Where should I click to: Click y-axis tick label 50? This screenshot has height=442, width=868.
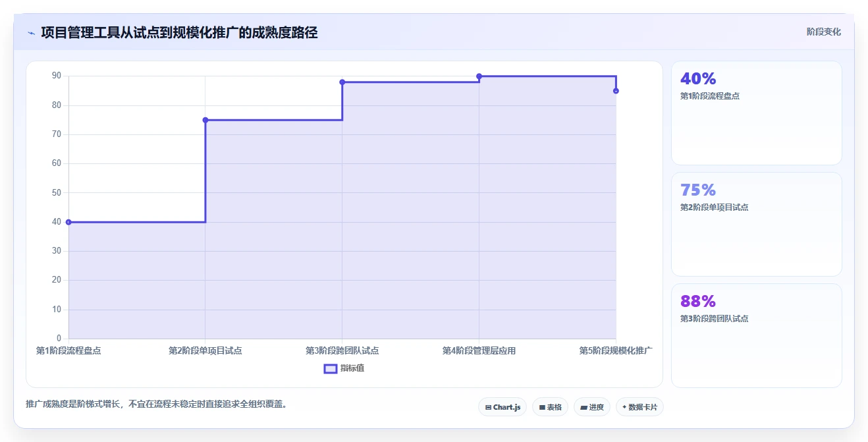point(57,193)
